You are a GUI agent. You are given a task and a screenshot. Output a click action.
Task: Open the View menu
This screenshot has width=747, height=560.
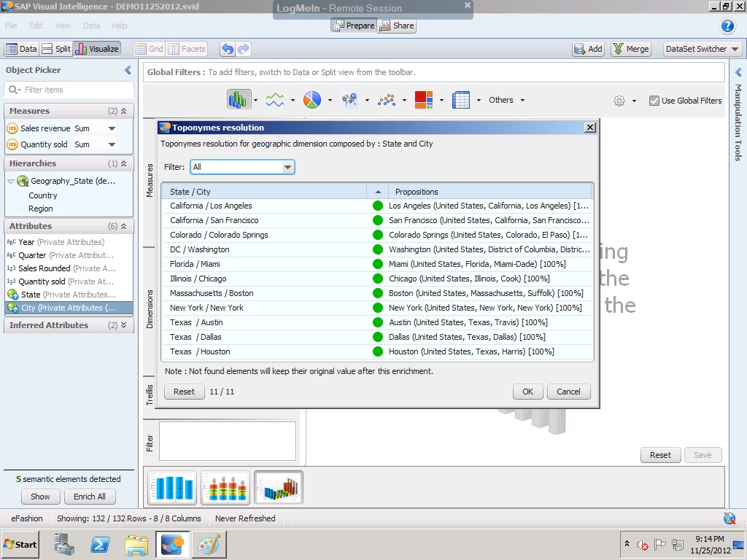coord(63,26)
